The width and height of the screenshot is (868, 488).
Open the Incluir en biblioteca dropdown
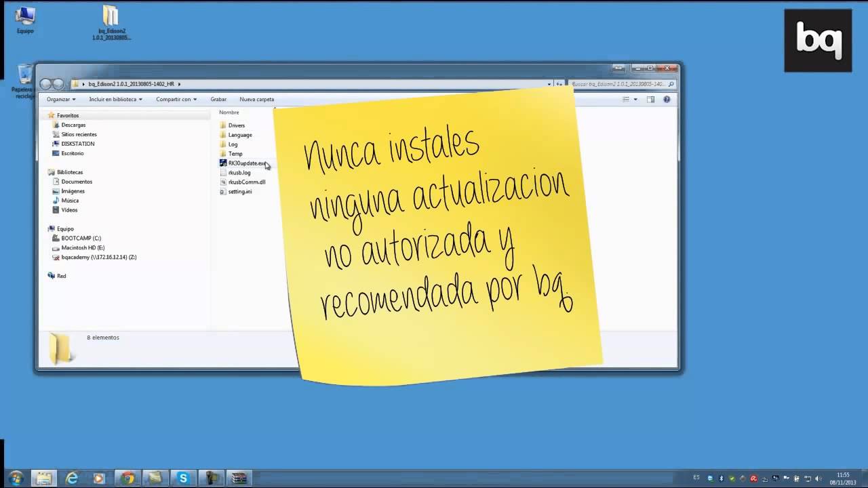[115, 100]
